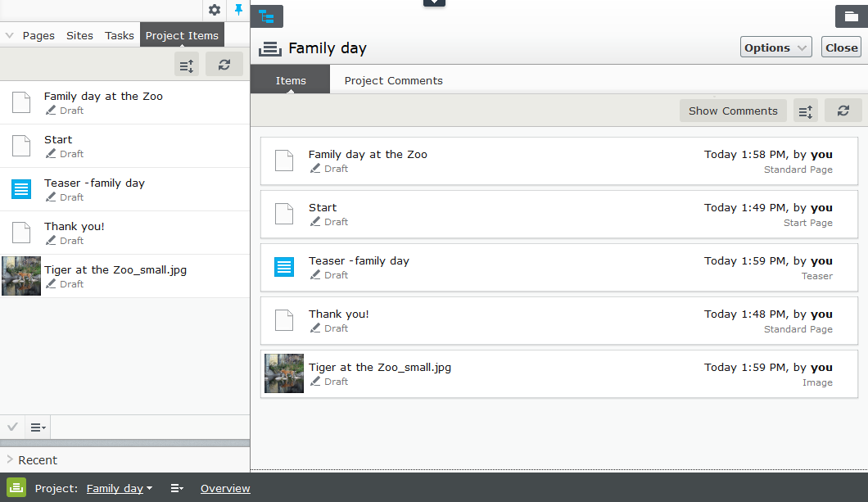Click sort icon in left Project Items pane
The image size is (868, 502).
pyautogui.click(x=187, y=64)
